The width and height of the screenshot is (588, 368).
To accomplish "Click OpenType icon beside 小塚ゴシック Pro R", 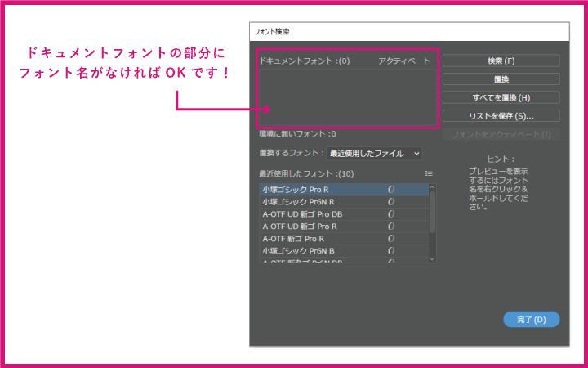I will click(x=391, y=190).
